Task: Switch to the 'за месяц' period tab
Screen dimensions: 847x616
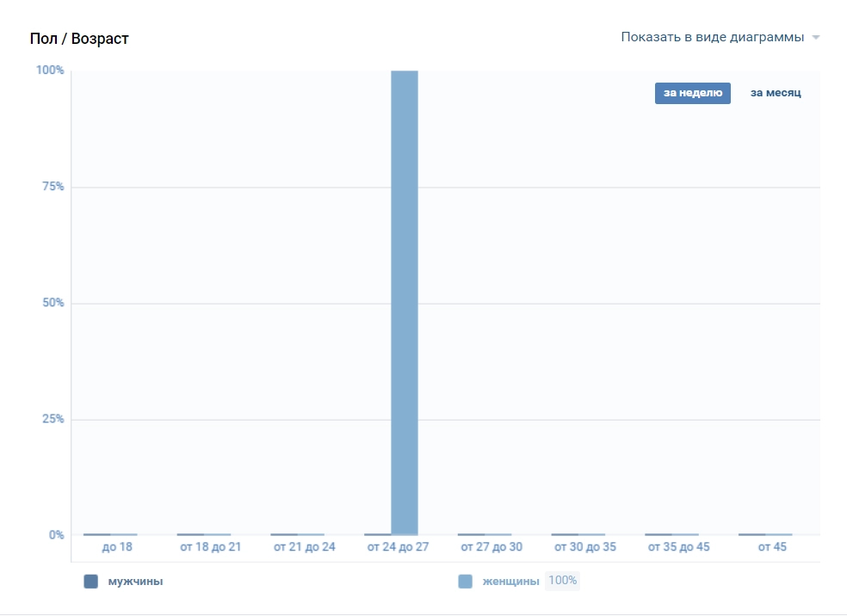Action: point(776,93)
